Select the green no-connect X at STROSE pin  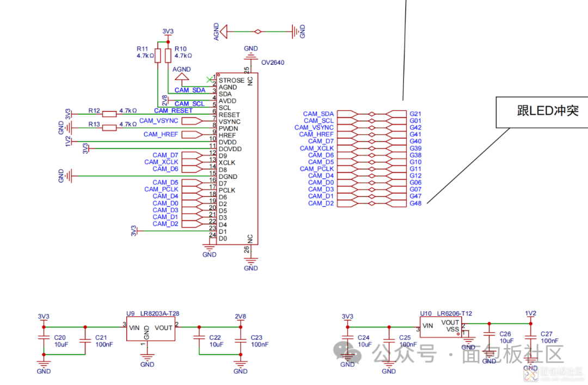click(x=209, y=80)
